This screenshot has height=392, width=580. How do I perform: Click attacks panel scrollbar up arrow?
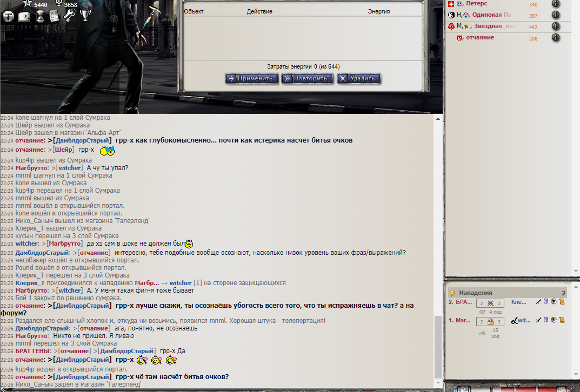tap(576, 286)
